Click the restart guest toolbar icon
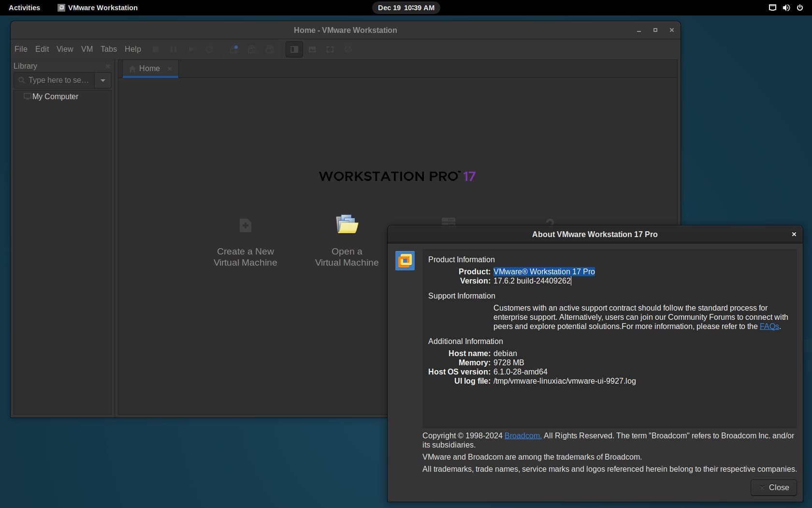812x508 pixels. click(209, 49)
